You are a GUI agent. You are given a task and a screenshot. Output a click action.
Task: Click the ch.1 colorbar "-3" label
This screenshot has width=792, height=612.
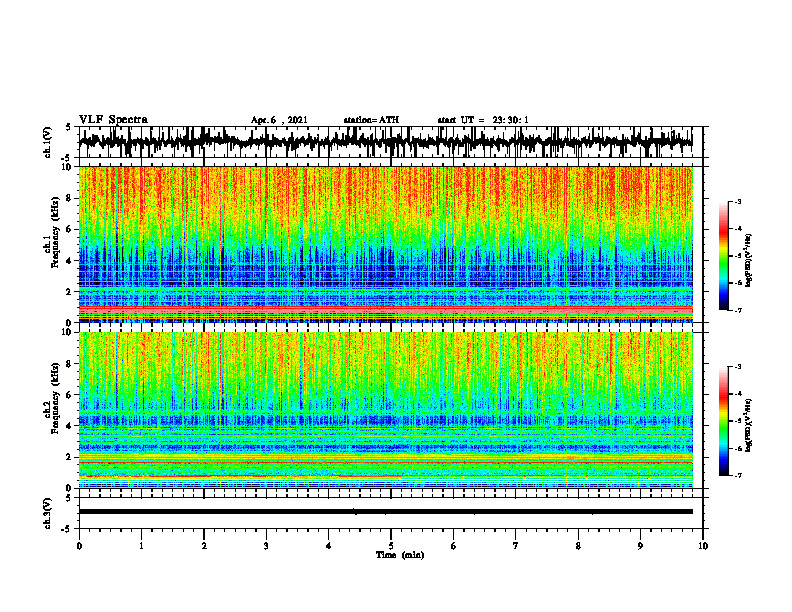738,201
